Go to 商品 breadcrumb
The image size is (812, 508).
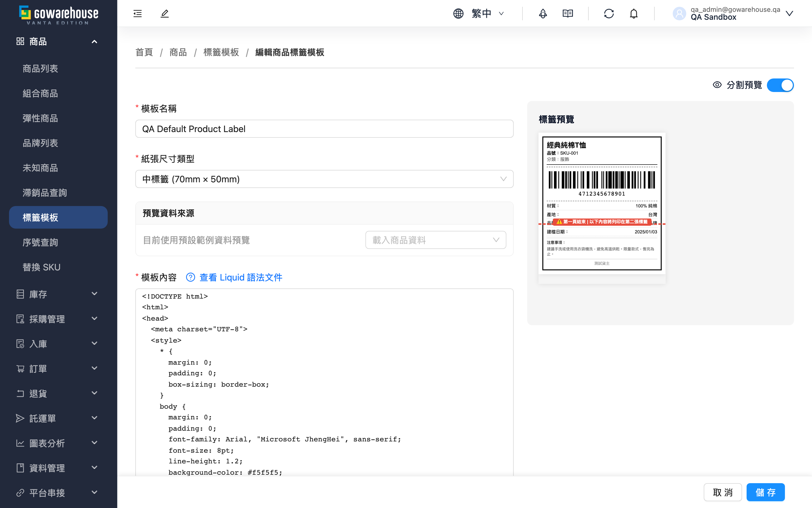tap(178, 52)
